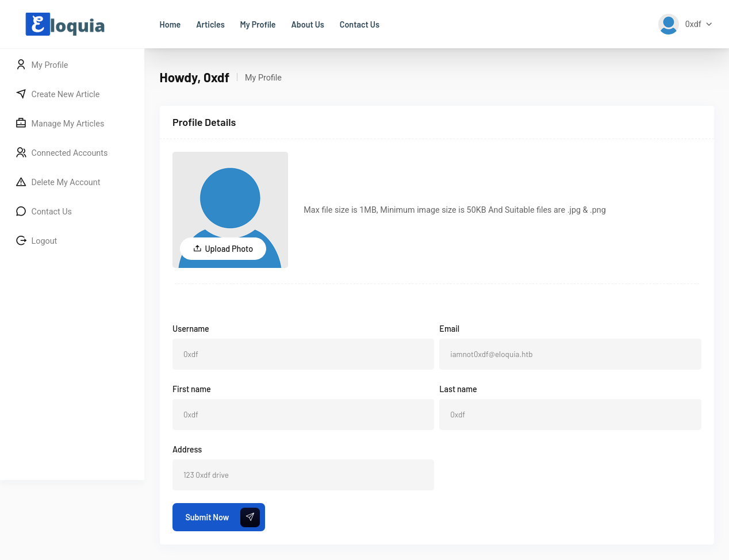Open the Create New Article sidebar link

pos(66,94)
